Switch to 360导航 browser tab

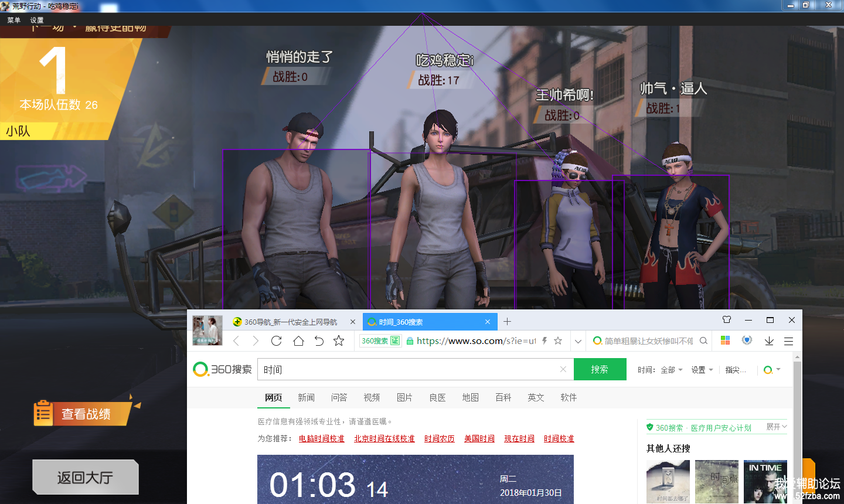point(290,322)
